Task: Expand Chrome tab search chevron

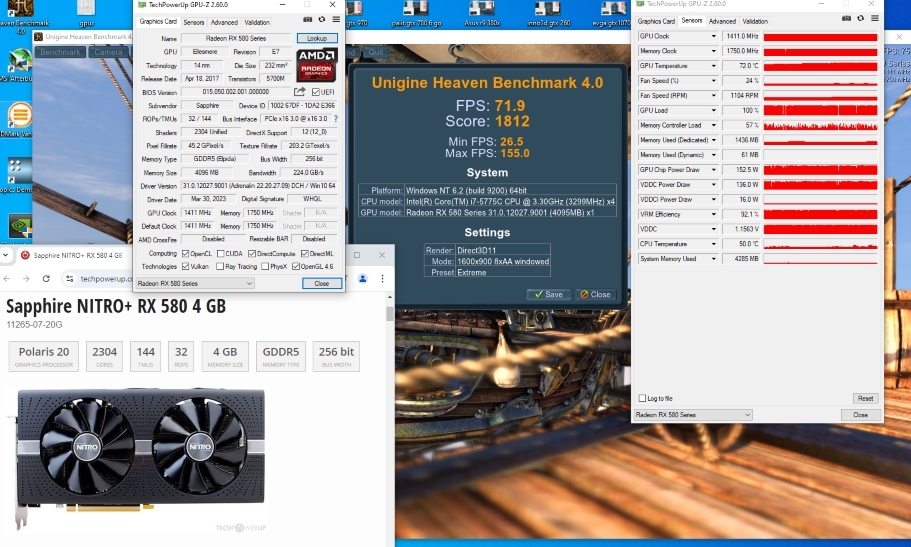Action: point(5,255)
